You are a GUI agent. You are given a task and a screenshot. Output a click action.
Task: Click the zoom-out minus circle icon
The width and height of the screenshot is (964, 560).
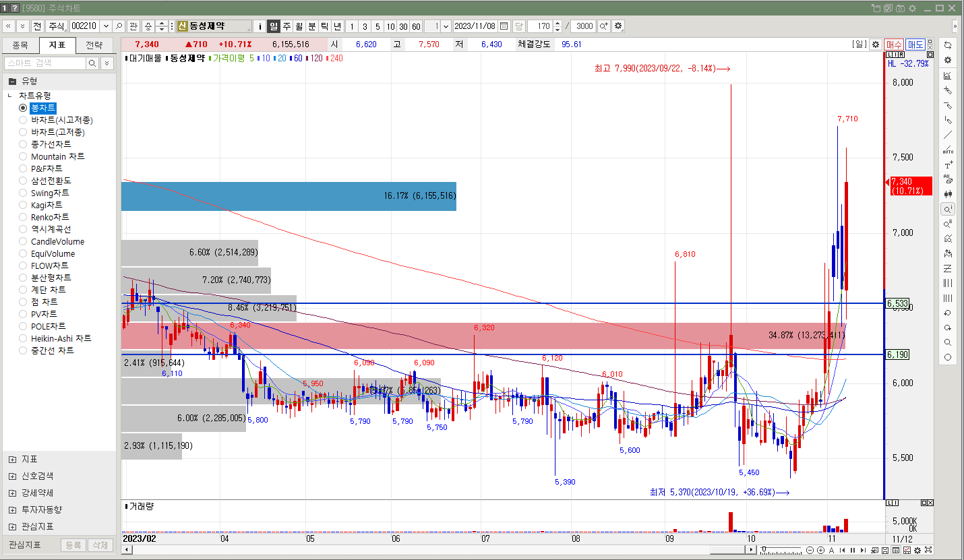pos(810,550)
